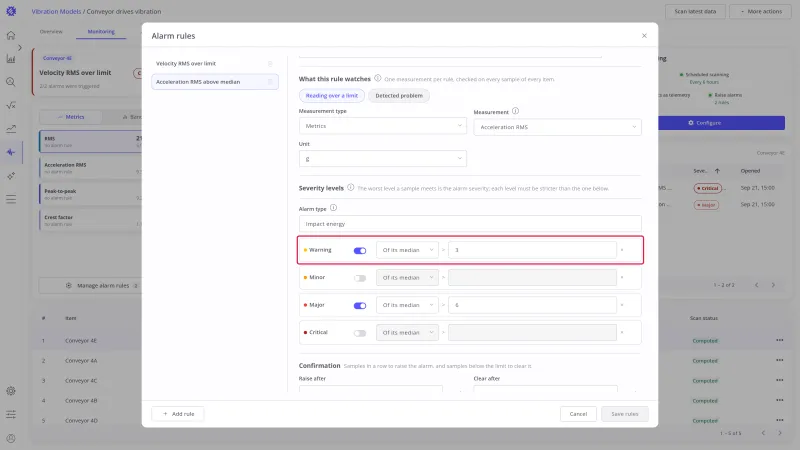The width and height of the screenshot is (800, 450).
Task: Click the app logo at the top left
Action: coord(11,11)
